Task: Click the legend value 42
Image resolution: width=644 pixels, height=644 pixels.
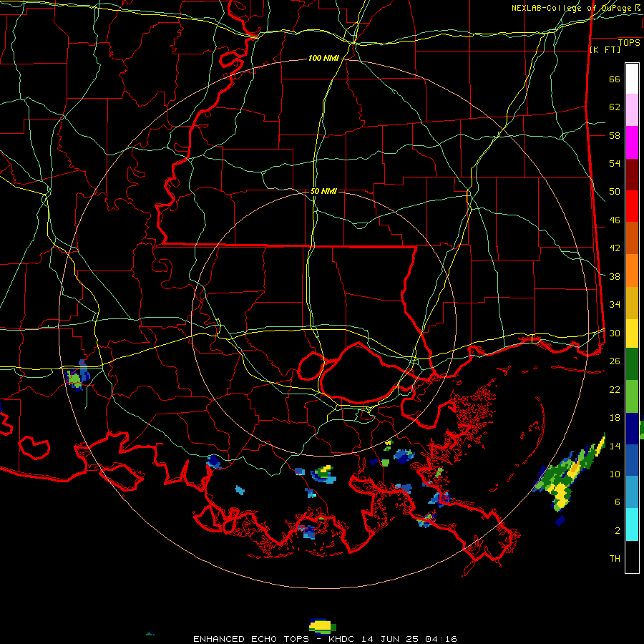Action: point(615,248)
